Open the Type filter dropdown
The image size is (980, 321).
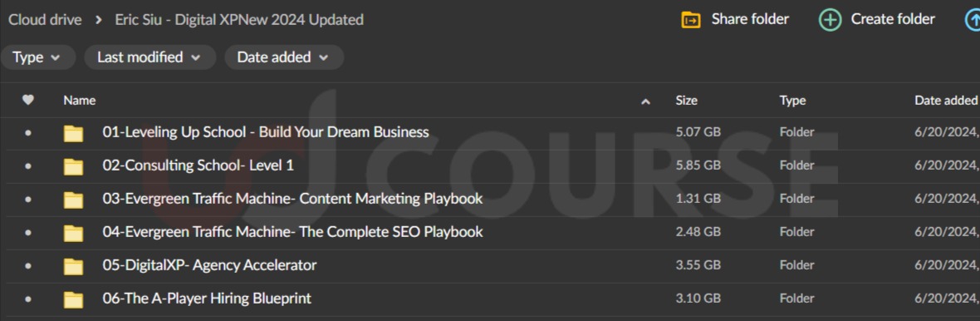point(37,57)
